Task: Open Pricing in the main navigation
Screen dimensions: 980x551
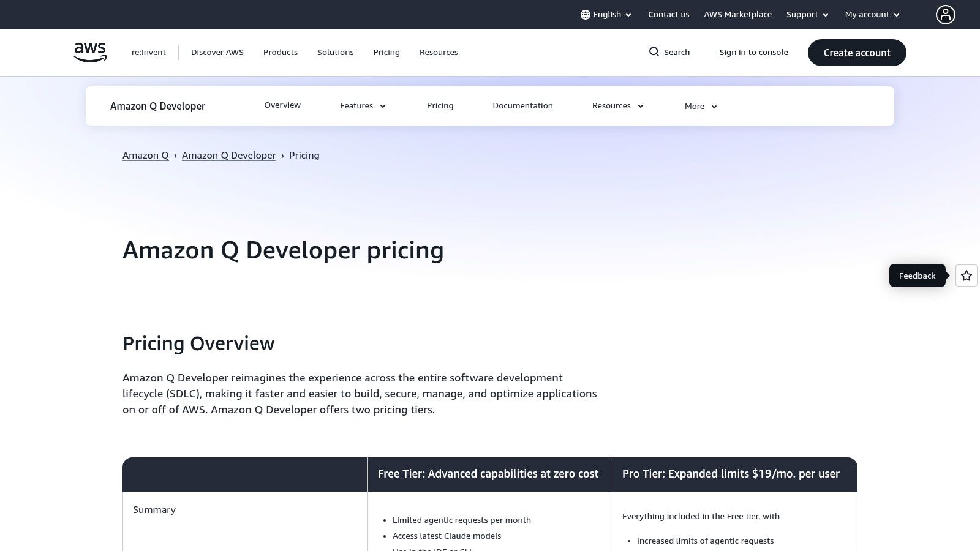Action: (386, 52)
